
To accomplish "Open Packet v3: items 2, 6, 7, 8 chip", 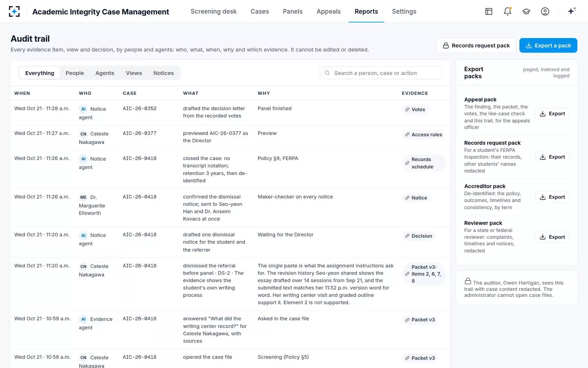I will point(423,274).
